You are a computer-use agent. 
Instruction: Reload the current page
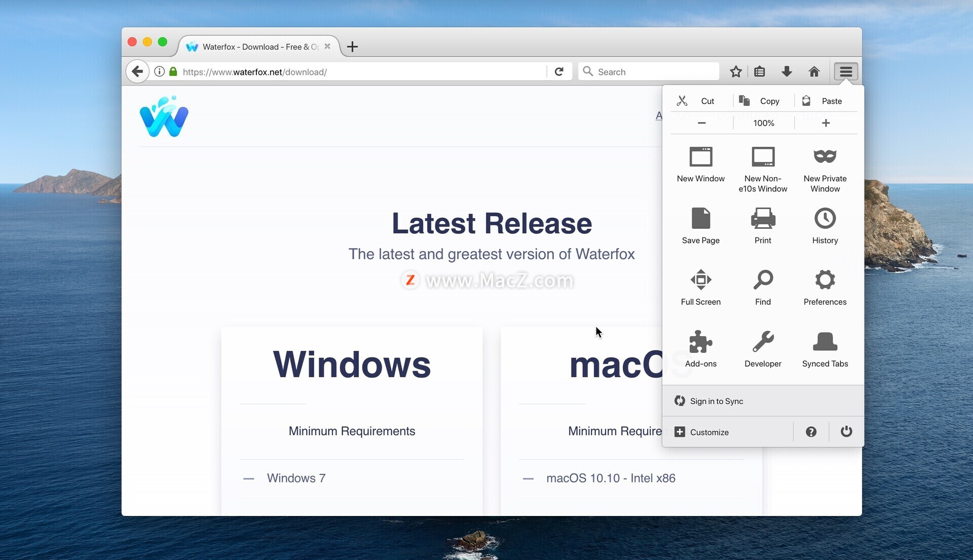tap(559, 71)
